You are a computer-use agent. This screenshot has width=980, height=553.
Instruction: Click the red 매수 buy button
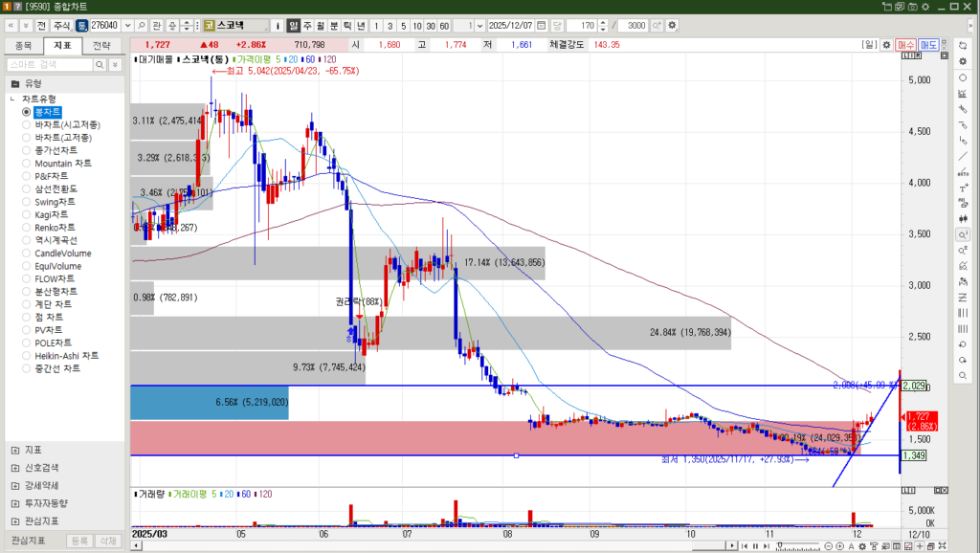[905, 45]
